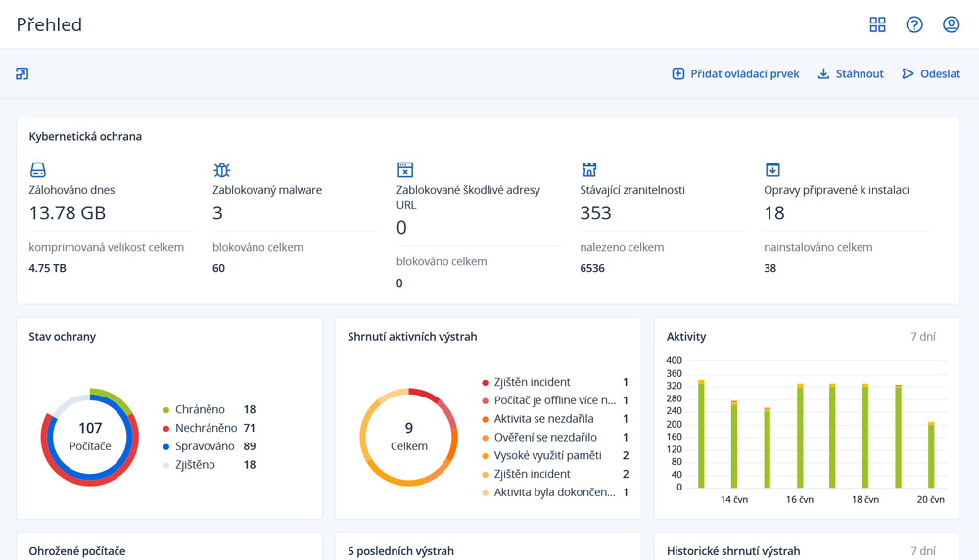Viewport: 979px width, 560px height.
Task: Click the bug icon above Zablokovaný malware
Action: pyautogui.click(x=221, y=170)
